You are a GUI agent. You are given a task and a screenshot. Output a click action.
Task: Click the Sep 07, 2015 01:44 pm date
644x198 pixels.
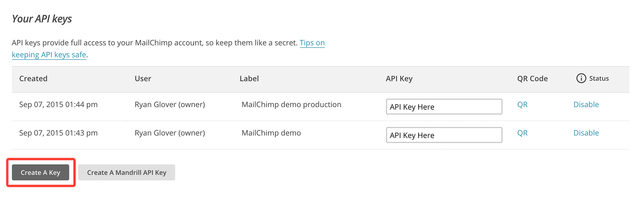(58, 104)
